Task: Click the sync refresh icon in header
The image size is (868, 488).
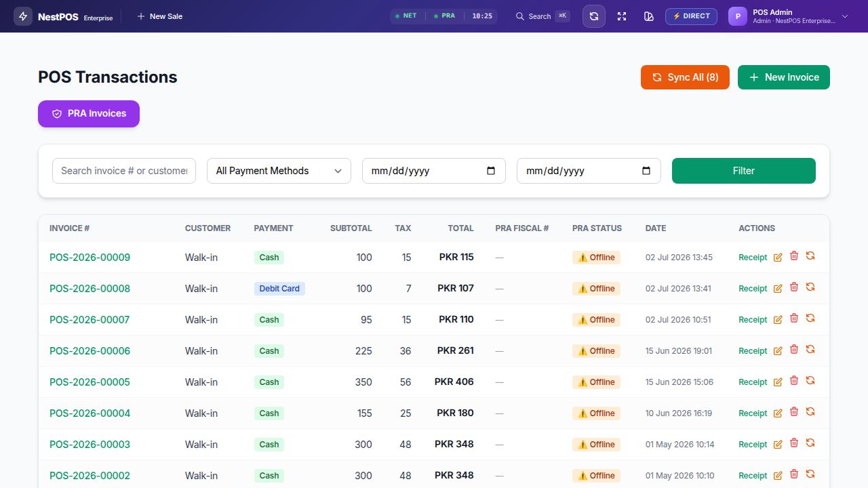Action: 594,16
